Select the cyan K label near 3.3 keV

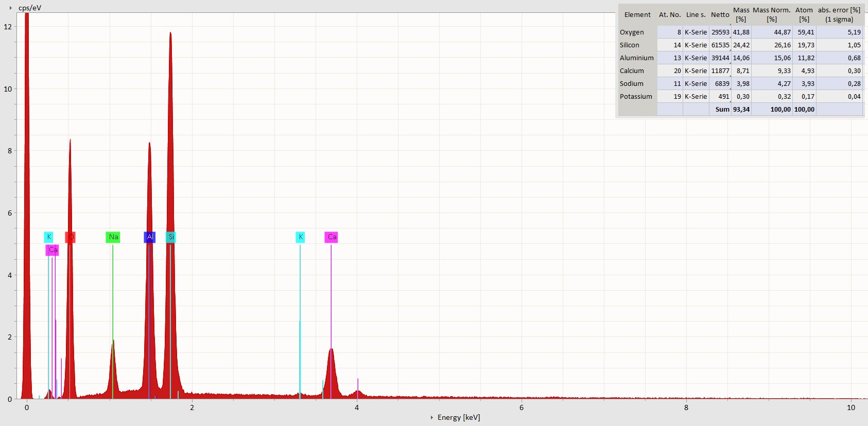(x=300, y=237)
